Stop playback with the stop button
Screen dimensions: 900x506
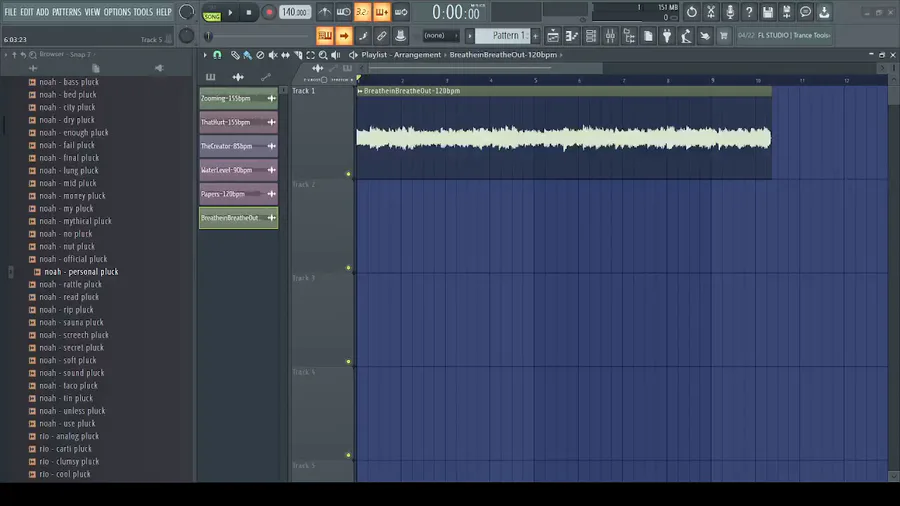(x=249, y=12)
